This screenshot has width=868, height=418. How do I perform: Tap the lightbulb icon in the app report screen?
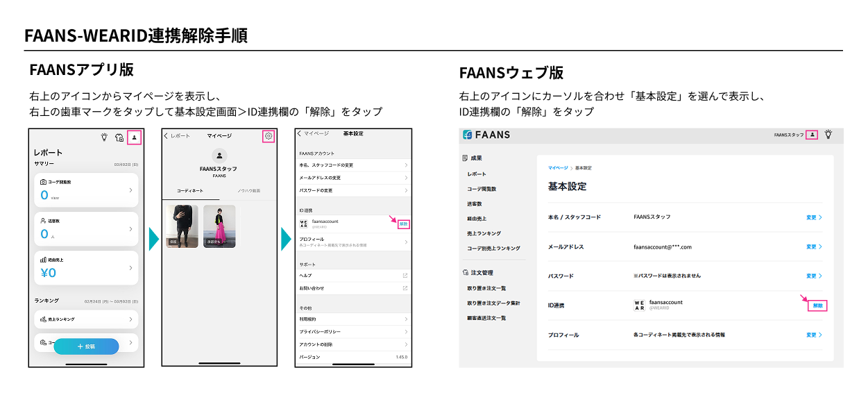(104, 137)
